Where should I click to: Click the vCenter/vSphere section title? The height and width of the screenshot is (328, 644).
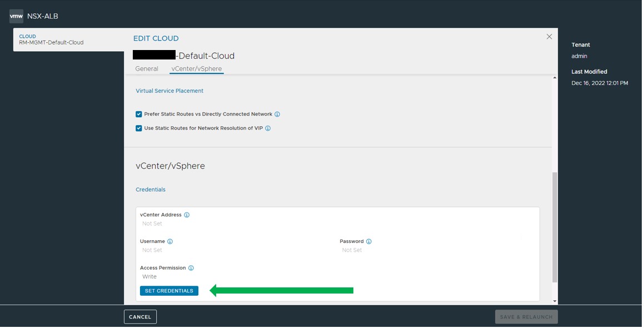pos(171,166)
